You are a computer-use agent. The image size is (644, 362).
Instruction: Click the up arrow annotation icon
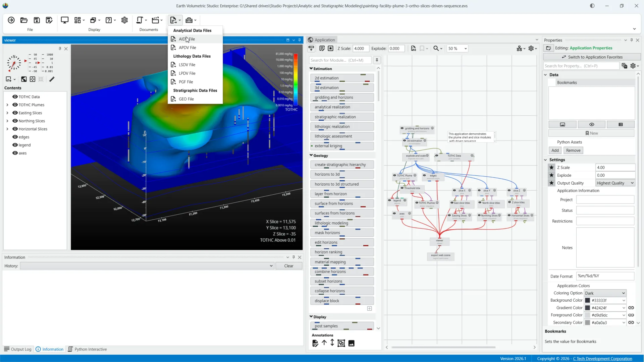coord(324,343)
